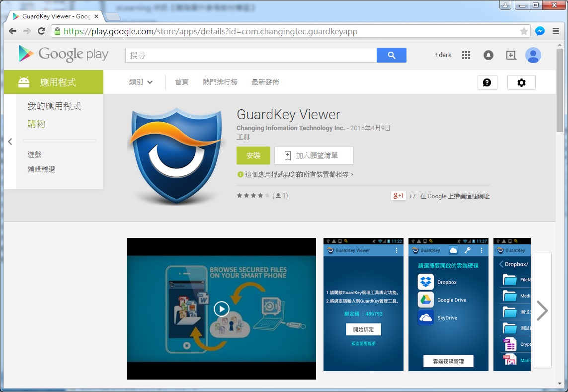Click the browser back arrow
The height and width of the screenshot is (392, 568).
[12, 31]
